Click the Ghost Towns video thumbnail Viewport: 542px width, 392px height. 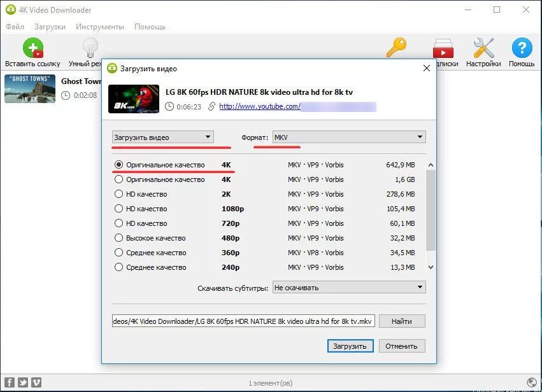30,88
